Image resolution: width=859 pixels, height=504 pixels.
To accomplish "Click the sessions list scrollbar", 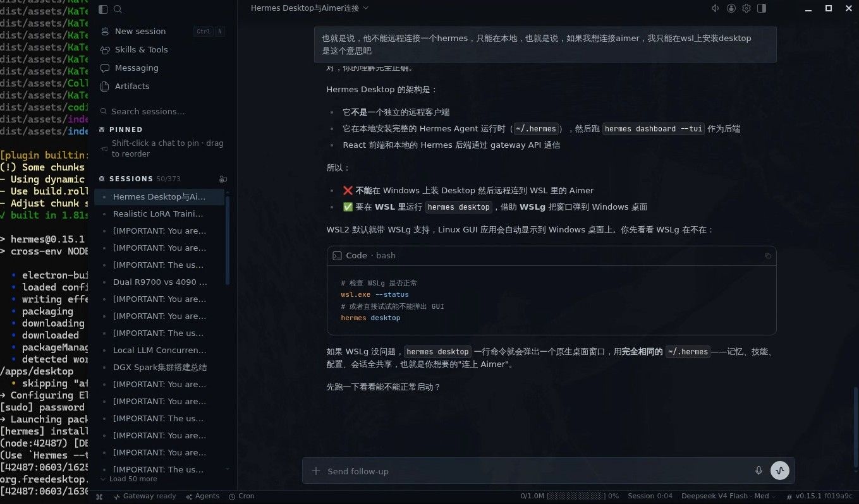I will 228,240.
